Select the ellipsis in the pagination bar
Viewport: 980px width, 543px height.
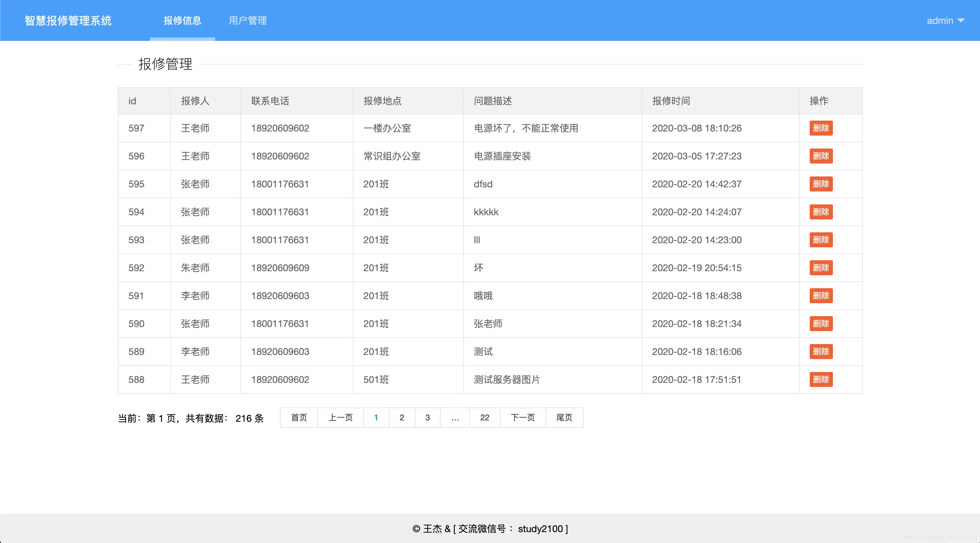point(455,417)
